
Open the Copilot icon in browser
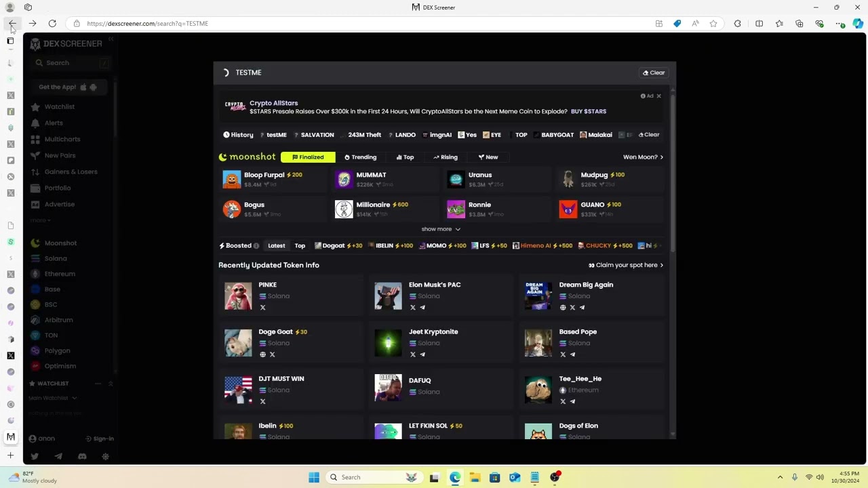point(858,24)
